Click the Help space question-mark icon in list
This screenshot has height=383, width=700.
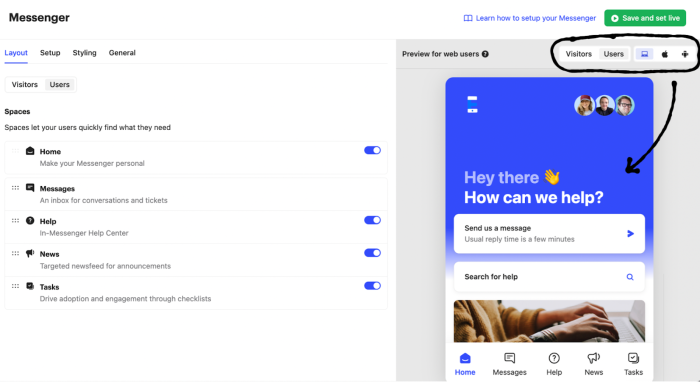tap(30, 221)
